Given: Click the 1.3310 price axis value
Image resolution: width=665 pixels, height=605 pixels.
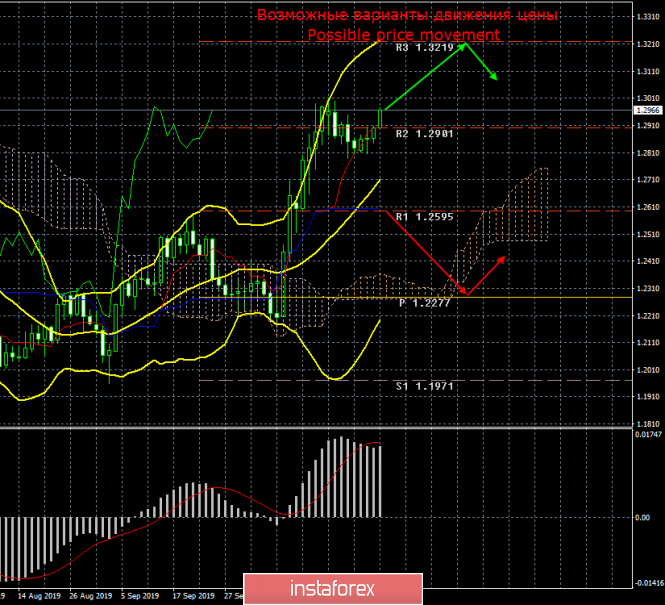Looking at the screenshot, I should pyautogui.click(x=648, y=17).
